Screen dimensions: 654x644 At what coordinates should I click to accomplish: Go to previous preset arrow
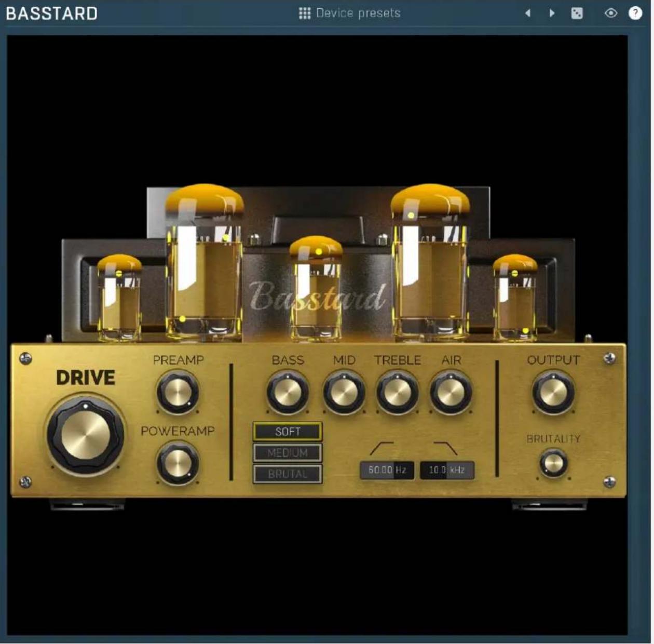(528, 13)
